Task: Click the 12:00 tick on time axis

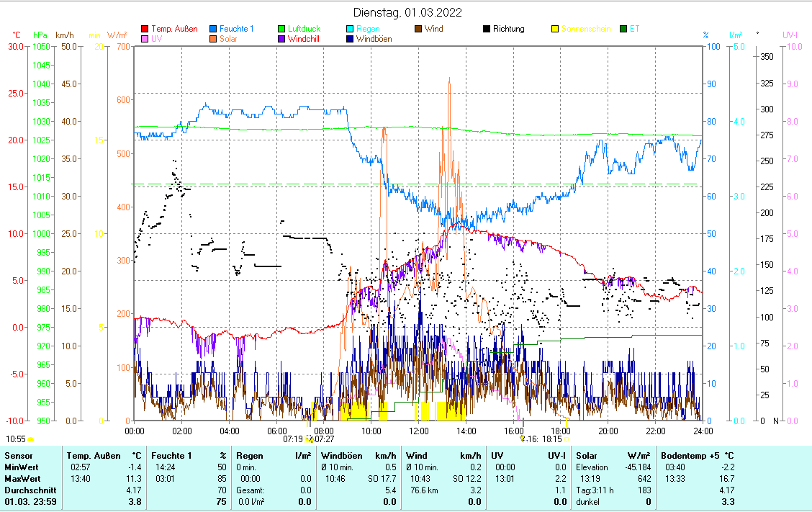Action: pyautogui.click(x=418, y=431)
